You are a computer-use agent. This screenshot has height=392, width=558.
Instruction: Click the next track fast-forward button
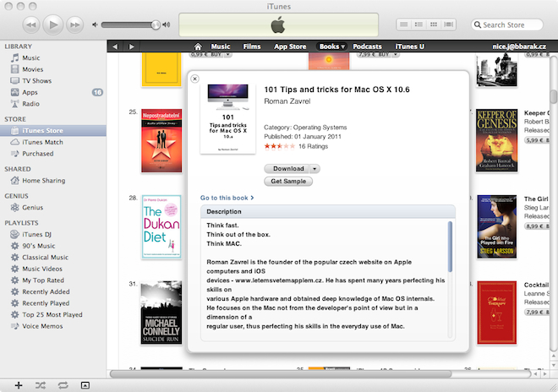[74, 24]
